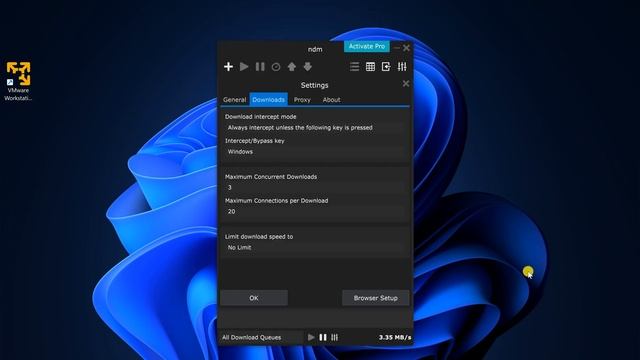Select the Downloads settings tab
The image size is (640, 360).
(269, 100)
